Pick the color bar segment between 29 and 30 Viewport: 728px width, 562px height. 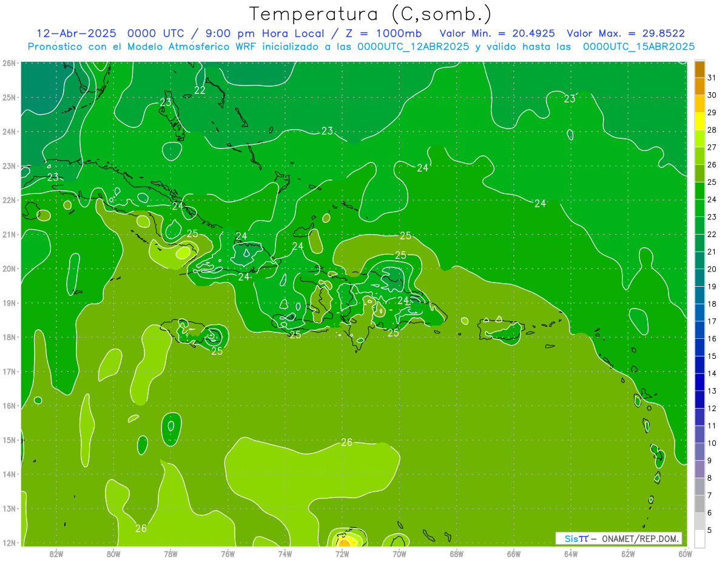point(699,104)
